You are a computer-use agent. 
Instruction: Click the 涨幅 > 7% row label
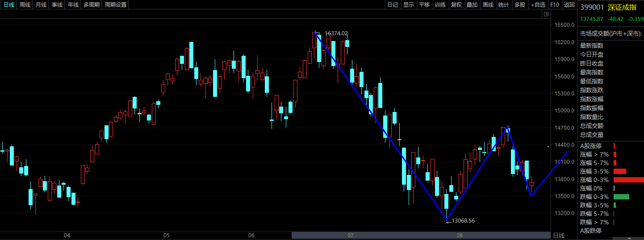(594, 154)
